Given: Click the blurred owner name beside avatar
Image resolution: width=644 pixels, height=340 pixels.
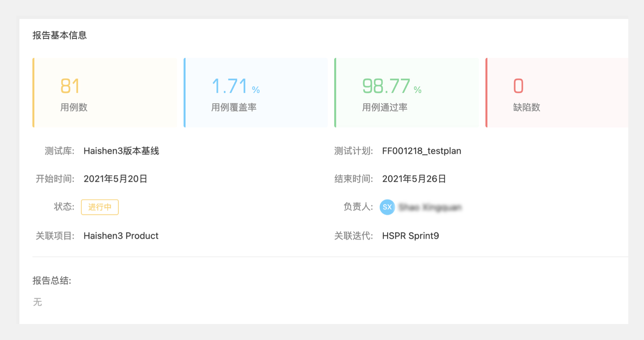Looking at the screenshot, I should point(430,207).
